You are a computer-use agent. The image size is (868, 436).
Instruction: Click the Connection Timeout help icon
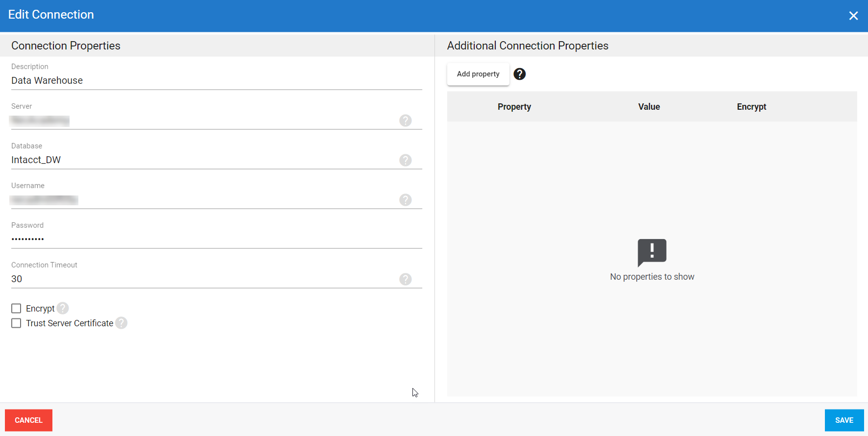tap(405, 279)
